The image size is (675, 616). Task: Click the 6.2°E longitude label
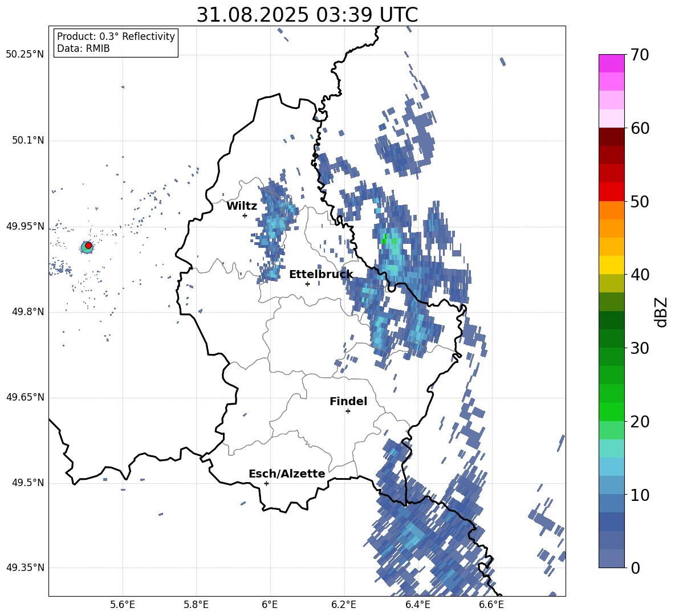[344, 605]
